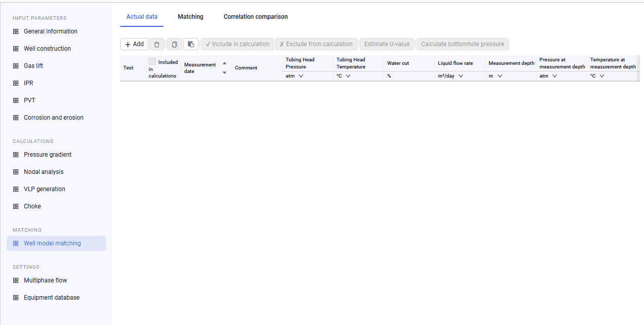Click the paste clipboard icon
The image size is (644, 325).
pos(191,44)
